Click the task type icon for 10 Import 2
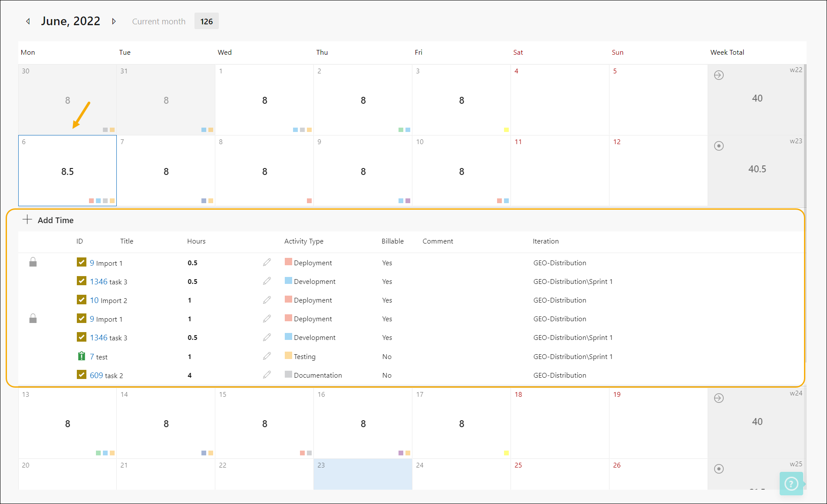The height and width of the screenshot is (504, 827). (x=82, y=300)
